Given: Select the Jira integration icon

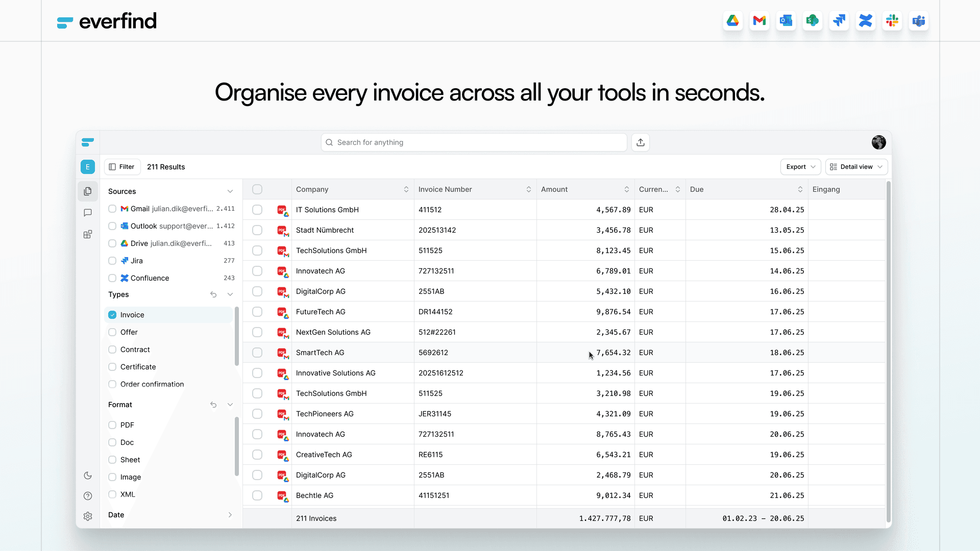Looking at the screenshot, I should [x=839, y=20].
